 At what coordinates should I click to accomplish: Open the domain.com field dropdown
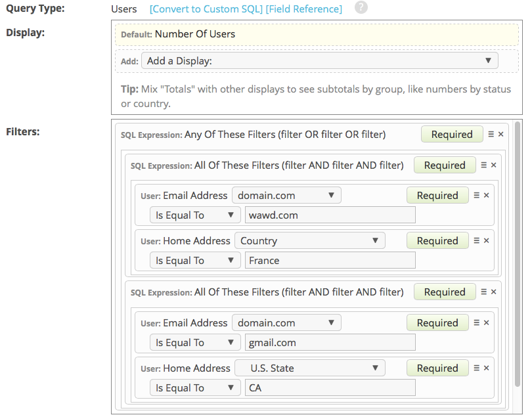(286, 195)
